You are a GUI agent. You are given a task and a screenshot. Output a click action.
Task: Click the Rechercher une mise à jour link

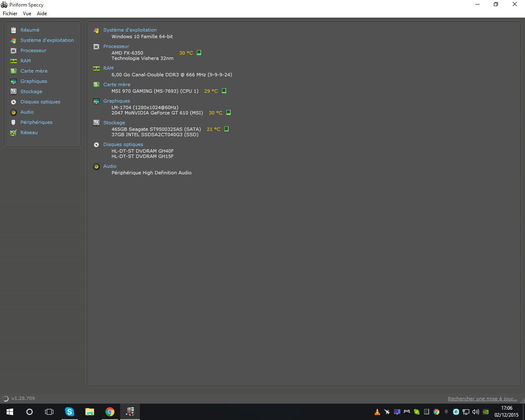coord(482,399)
